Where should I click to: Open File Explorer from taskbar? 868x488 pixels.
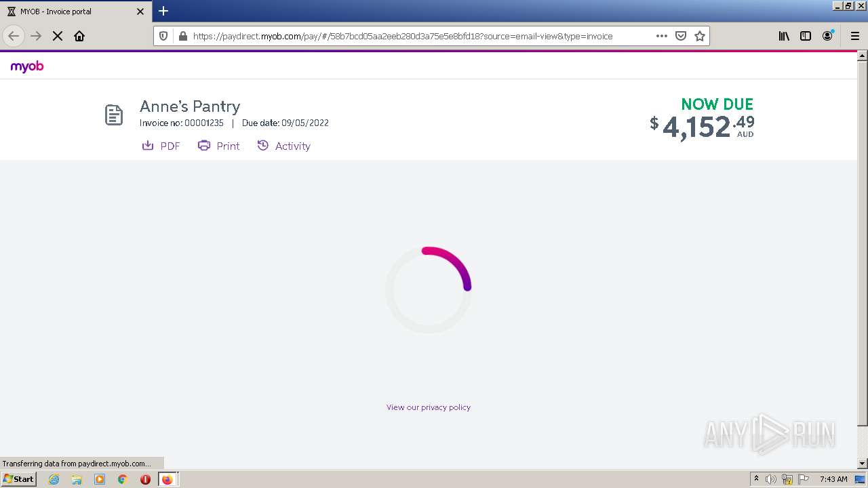[77, 479]
